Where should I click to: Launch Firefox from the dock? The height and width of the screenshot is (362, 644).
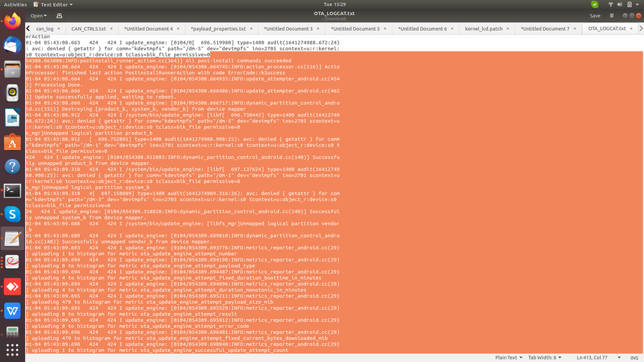[x=12, y=21]
